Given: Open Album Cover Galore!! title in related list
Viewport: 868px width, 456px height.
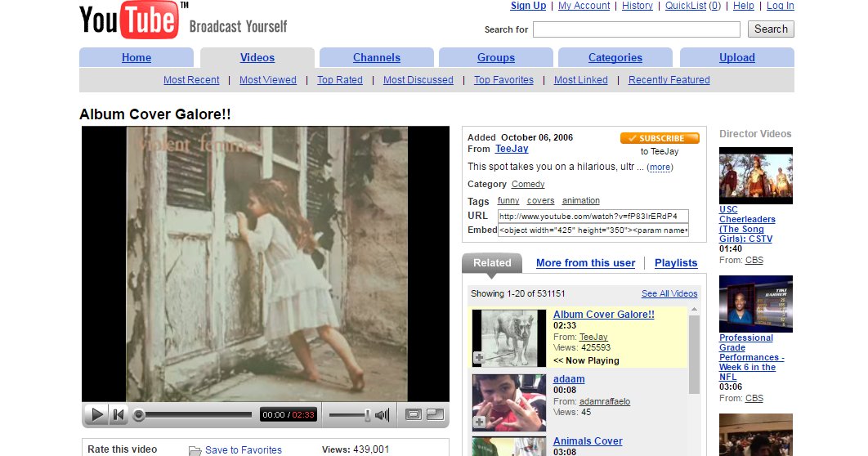Looking at the screenshot, I should 603,315.
